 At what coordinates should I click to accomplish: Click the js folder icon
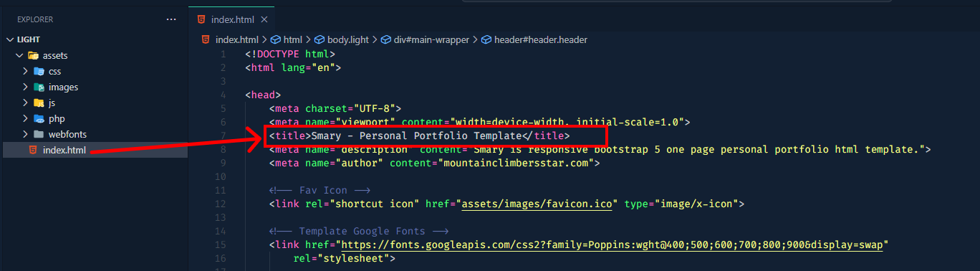[39, 103]
